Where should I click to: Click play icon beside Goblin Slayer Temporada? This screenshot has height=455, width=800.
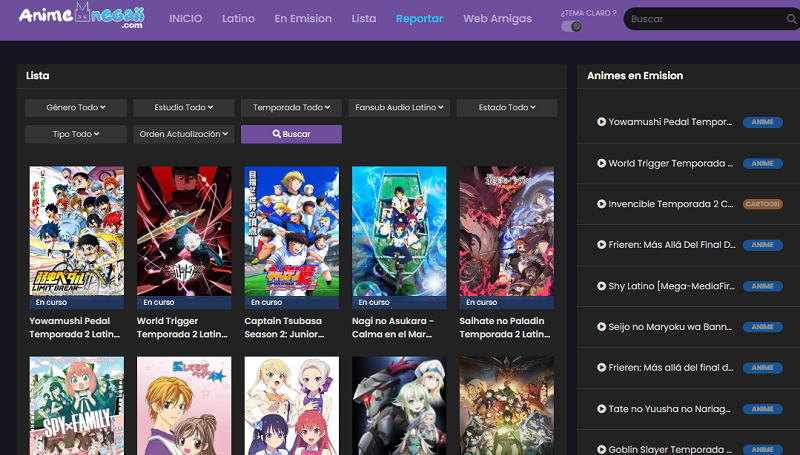(602, 450)
